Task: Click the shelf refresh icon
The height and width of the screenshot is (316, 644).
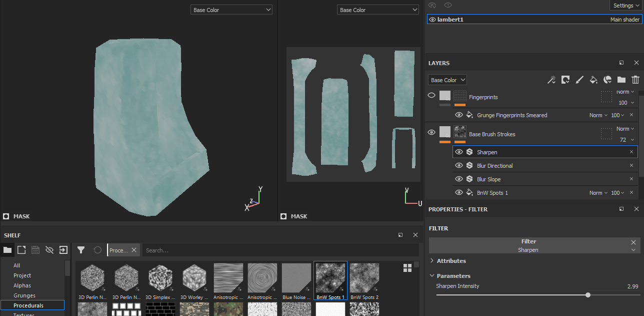Action: [x=97, y=250]
